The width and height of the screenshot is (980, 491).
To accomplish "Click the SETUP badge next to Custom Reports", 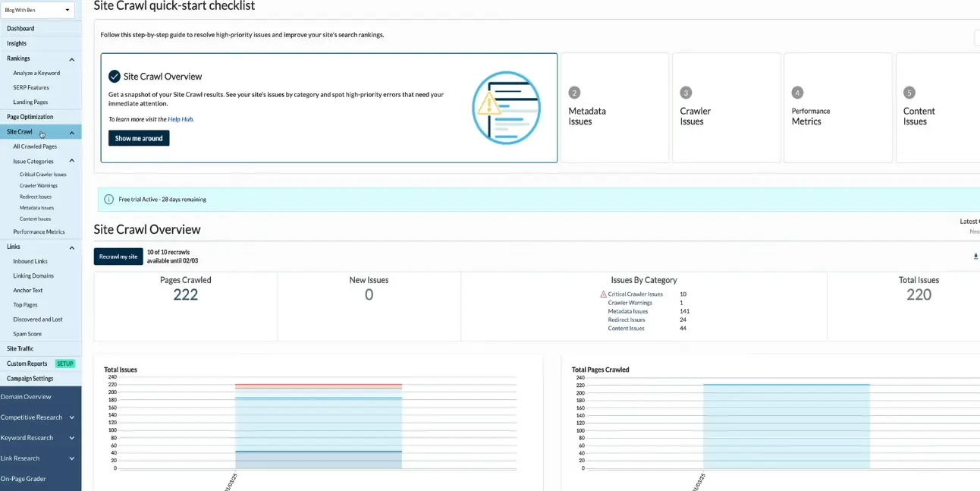I will pos(64,364).
